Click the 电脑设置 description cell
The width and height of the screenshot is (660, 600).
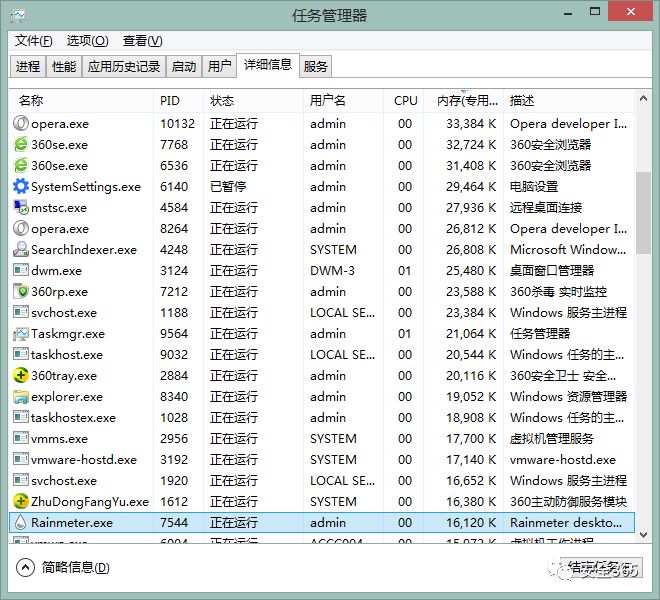tap(534, 186)
